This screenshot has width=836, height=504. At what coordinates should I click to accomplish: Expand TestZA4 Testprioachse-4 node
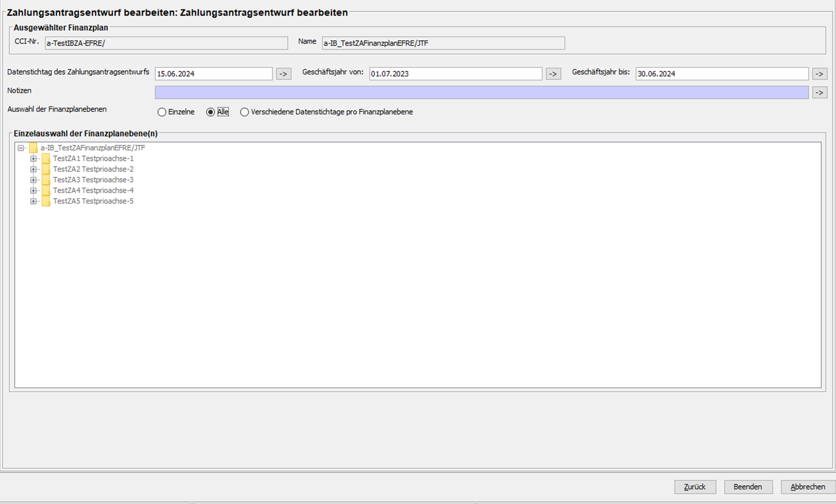point(33,191)
